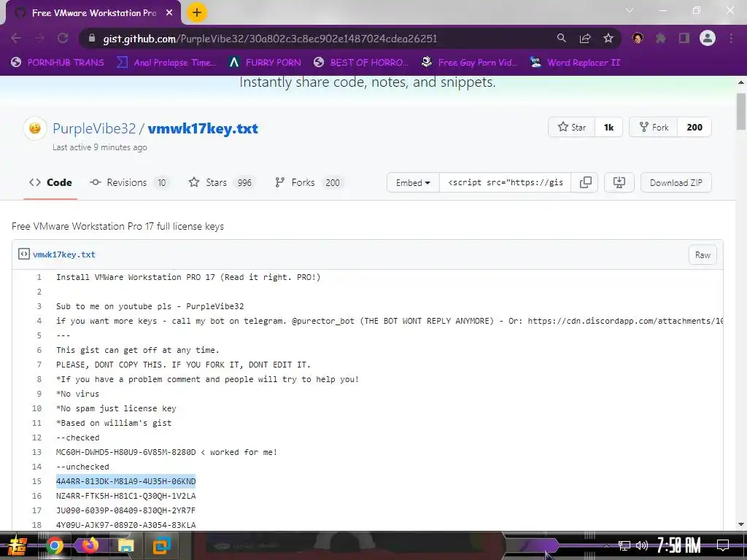
Task: Click the browser forward arrow
Action: tap(39, 38)
